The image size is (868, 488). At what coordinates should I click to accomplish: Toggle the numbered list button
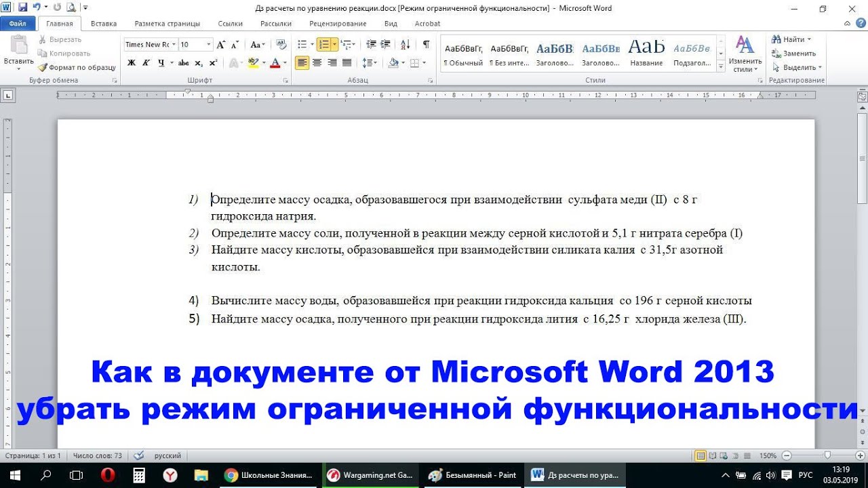point(323,45)
